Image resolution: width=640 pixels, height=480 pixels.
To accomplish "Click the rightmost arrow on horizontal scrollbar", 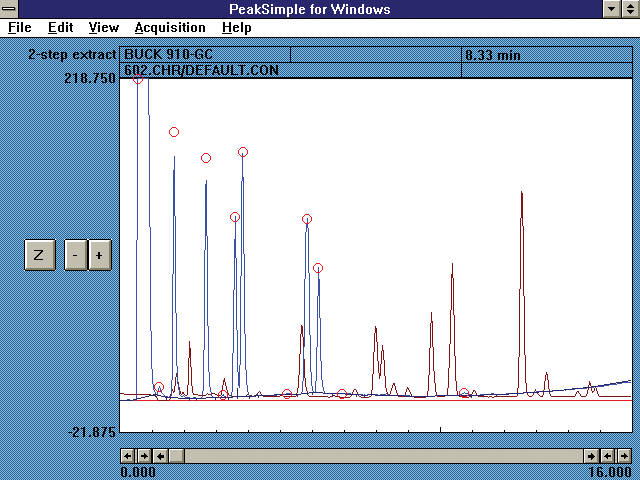I will (x=625, y=456).
